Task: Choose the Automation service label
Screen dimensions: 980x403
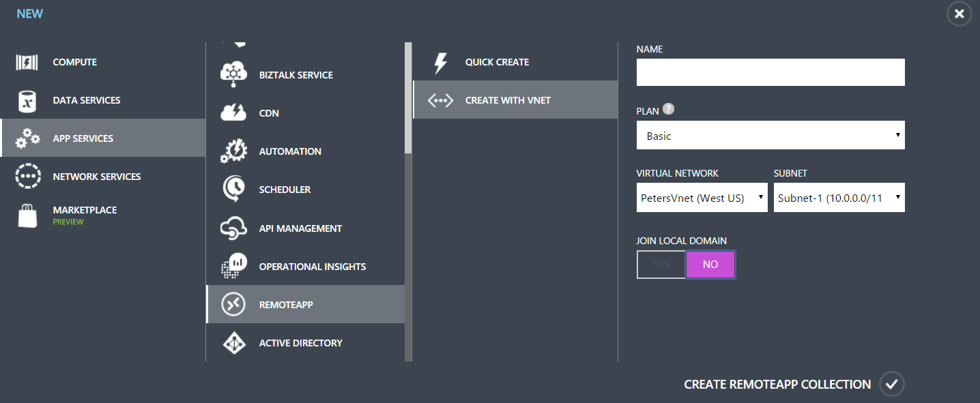Action: pos(290,151)
